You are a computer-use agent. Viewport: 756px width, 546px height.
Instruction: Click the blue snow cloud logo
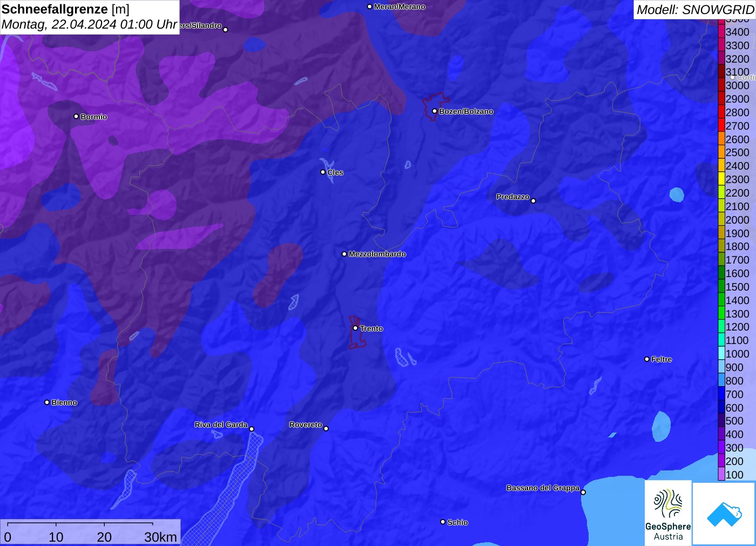(724, 514)
